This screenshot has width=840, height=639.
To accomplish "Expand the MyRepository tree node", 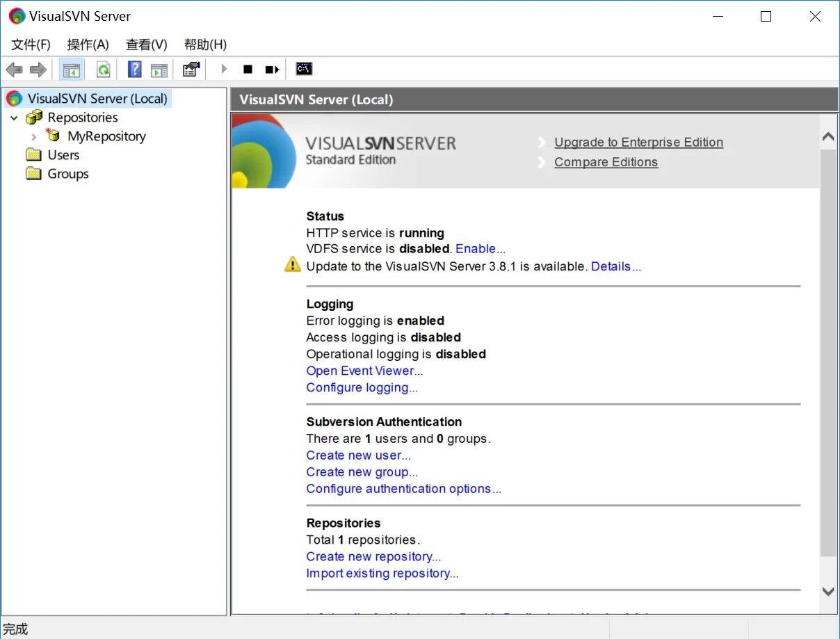I will coord(33,136).
